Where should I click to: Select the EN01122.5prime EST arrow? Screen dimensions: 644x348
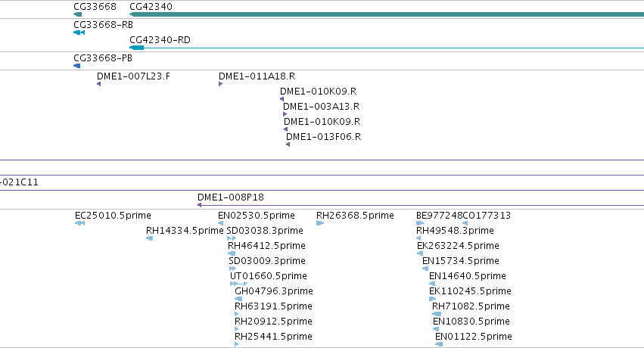point(439,344)
